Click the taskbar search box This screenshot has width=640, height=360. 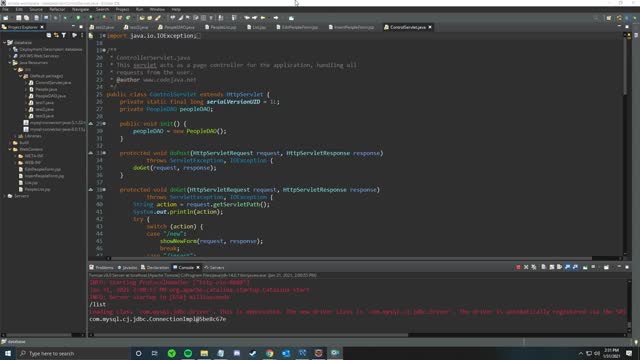pyautogui.click(x=73, y=353)
